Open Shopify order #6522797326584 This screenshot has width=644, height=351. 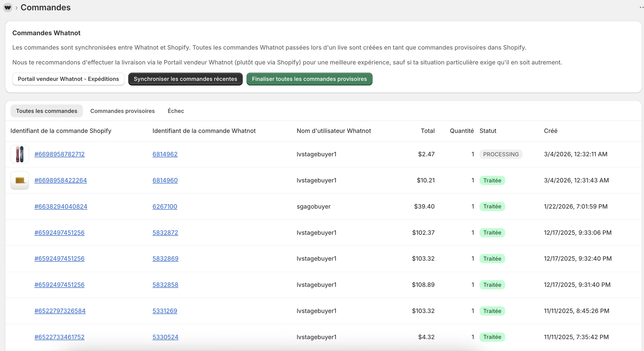click(60, 311)
